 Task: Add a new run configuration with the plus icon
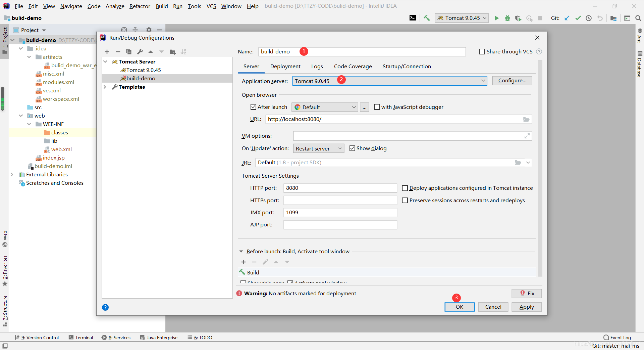click(x=107, y=52)
